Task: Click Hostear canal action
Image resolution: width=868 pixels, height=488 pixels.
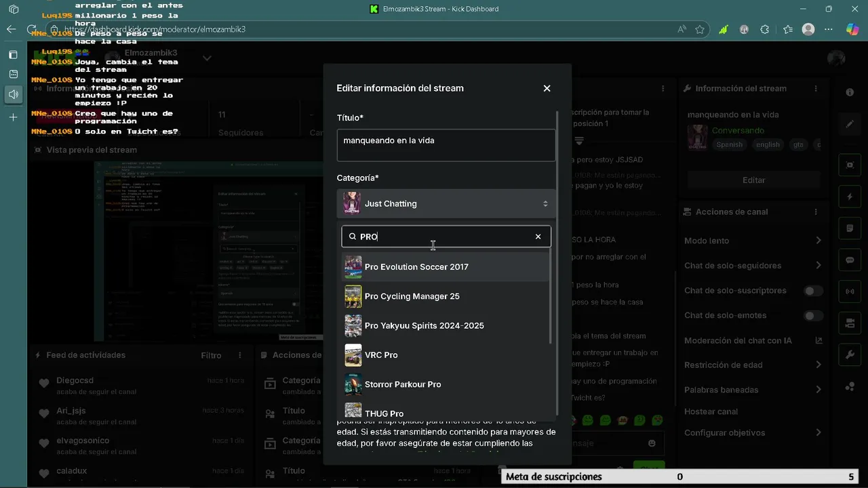Action: 711,411
